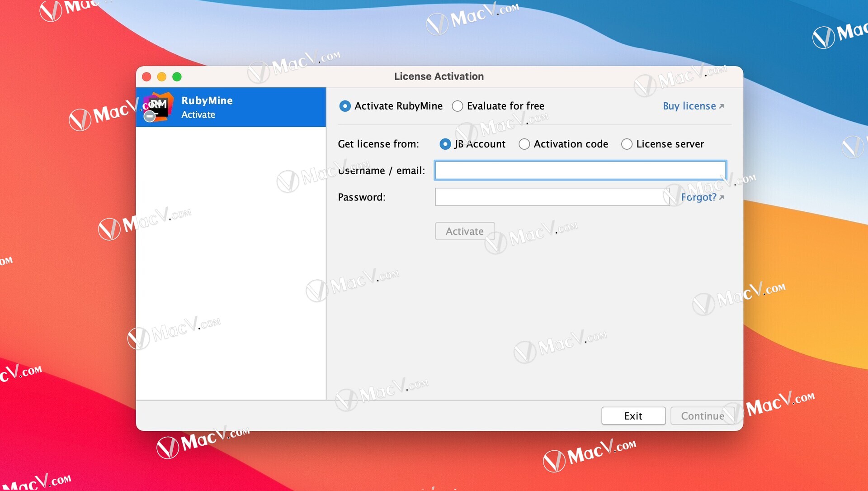Click the Buy license link
868x491 pixels.
pyautogui.click(x=693, y=106)
